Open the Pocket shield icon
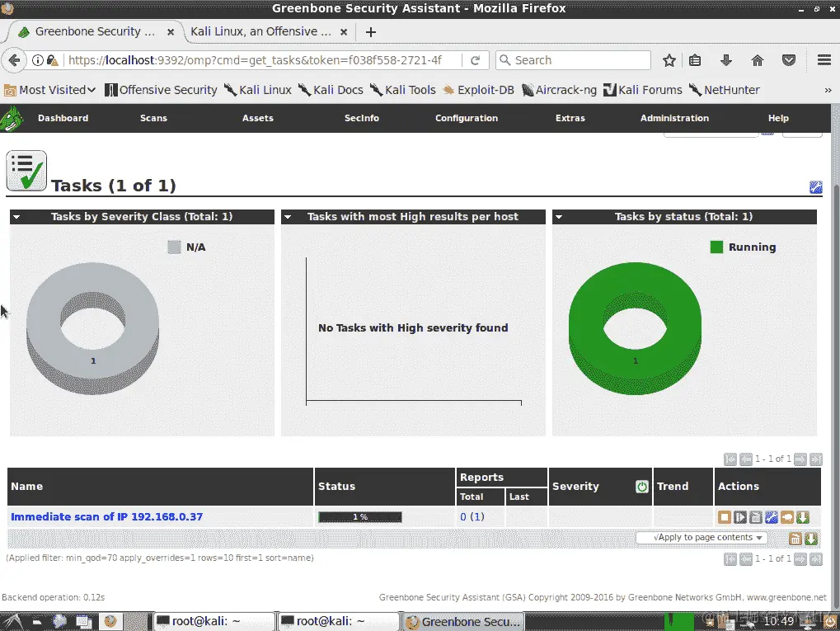 [789, 60]
